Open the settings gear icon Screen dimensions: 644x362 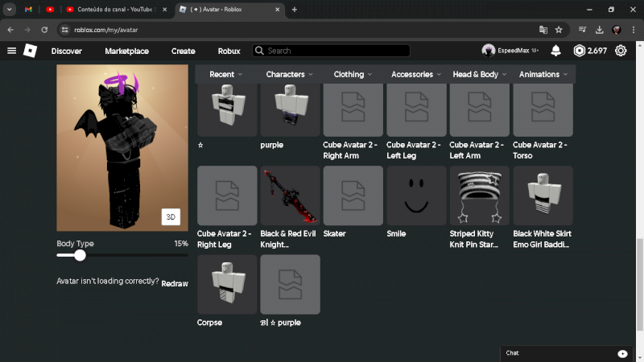[x=621, y=51]
